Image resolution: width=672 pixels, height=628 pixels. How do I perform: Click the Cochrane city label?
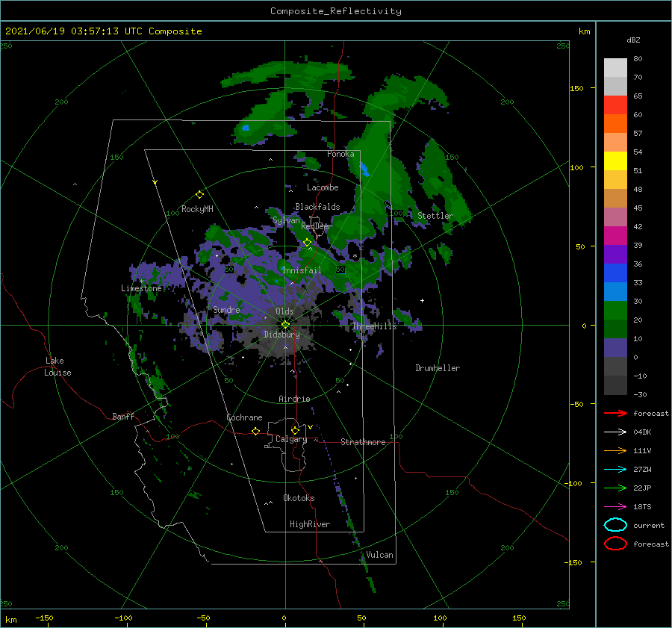pyautogui.click(x=244, y=417)
